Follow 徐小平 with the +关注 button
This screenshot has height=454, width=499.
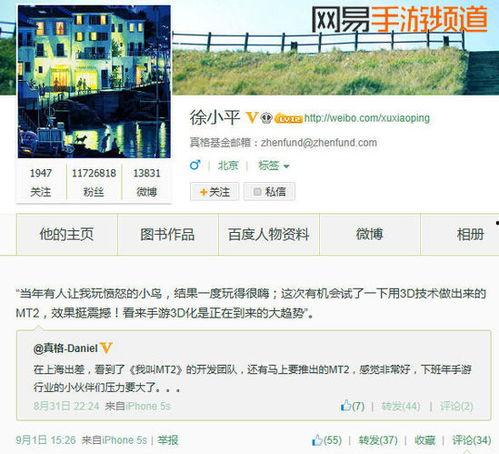(215, 192)
